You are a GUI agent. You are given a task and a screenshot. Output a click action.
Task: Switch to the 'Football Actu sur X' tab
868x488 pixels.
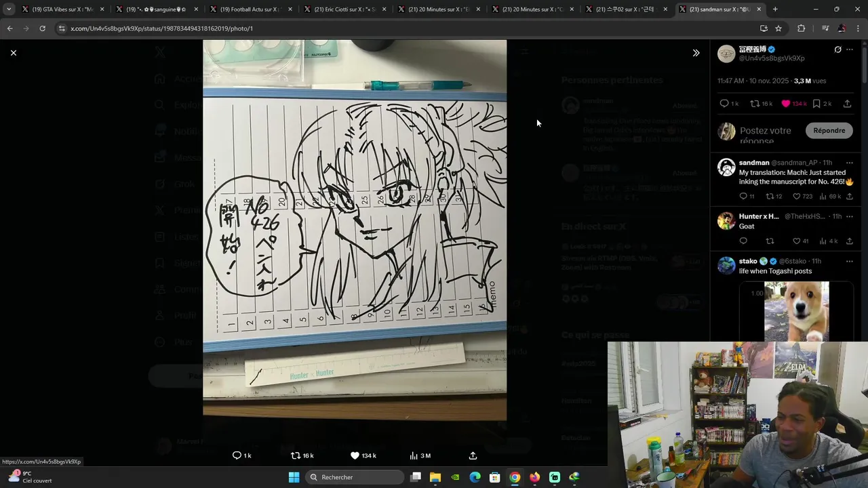point(250,9)
